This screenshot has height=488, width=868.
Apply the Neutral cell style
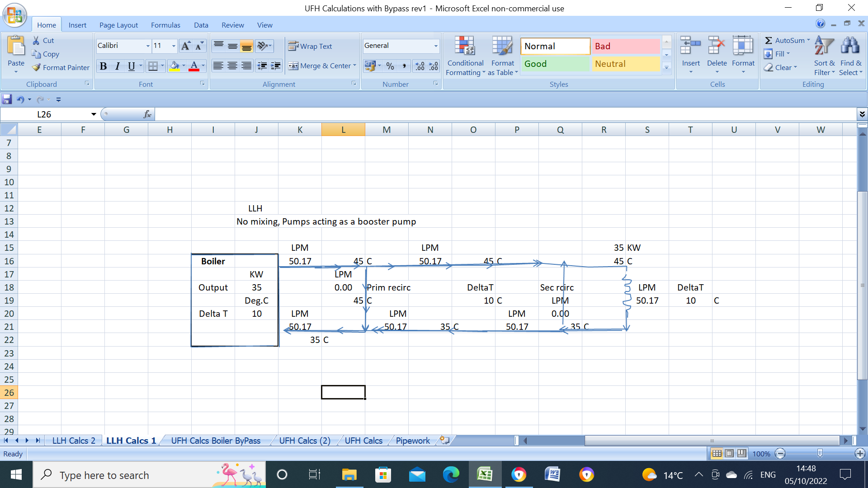[x=626, y=64]
